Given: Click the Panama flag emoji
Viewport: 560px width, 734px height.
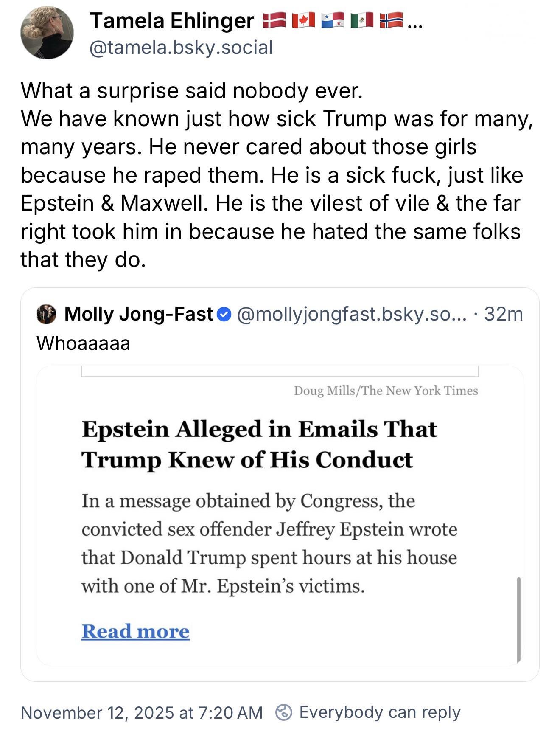Looking at the screenshot, I should [x=333, y=21].
